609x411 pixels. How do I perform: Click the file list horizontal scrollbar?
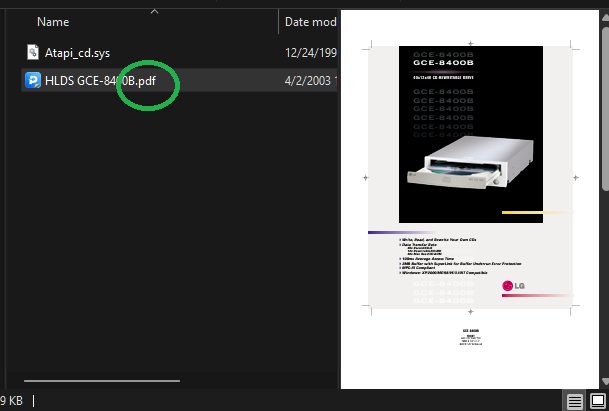102,381
